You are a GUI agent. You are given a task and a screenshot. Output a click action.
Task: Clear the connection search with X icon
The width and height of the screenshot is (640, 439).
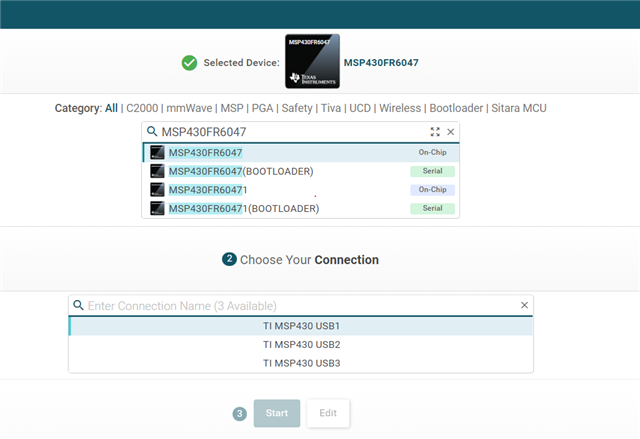[x=524, y=305]
